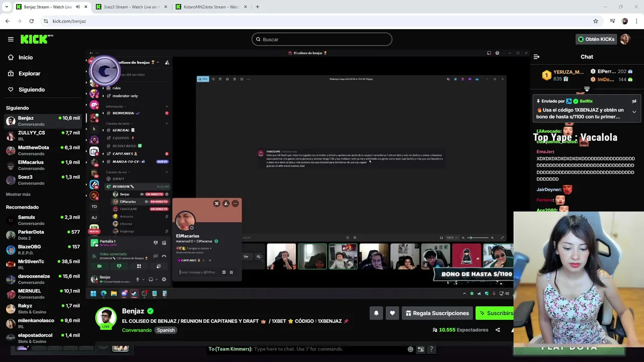
Task: Collapse the Canales de texto category
Action: [x=119, y=123]
